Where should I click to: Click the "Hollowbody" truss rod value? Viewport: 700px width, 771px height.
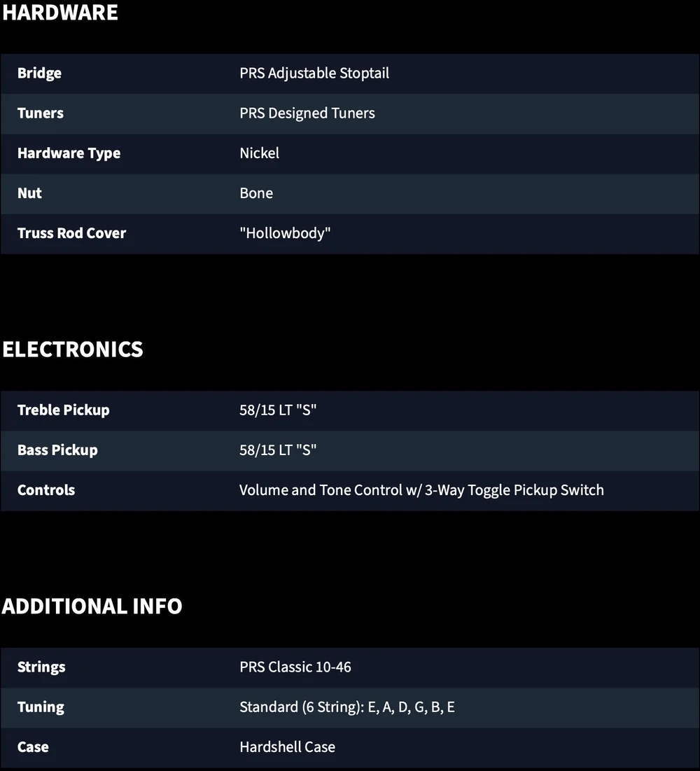285,233
